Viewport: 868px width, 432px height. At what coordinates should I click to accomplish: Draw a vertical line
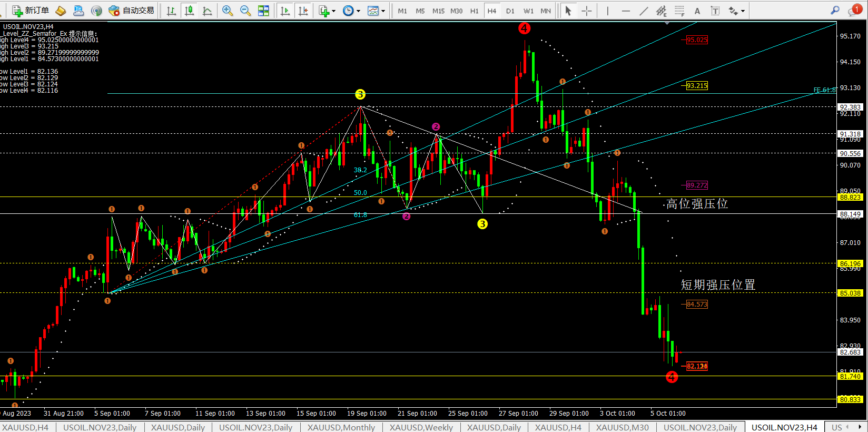coord(607,11)
